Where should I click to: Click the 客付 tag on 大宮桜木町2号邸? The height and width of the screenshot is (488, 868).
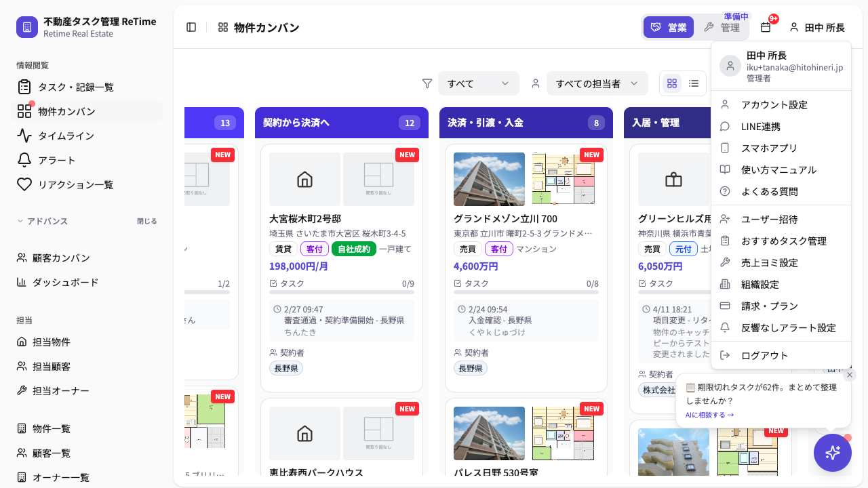[x=314, y=249]
